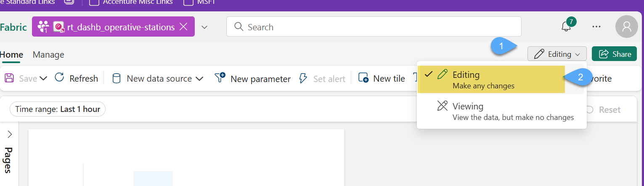Click the New parameter funnel icon
This screenshot has width=644, height=186.
click(220, 78)
